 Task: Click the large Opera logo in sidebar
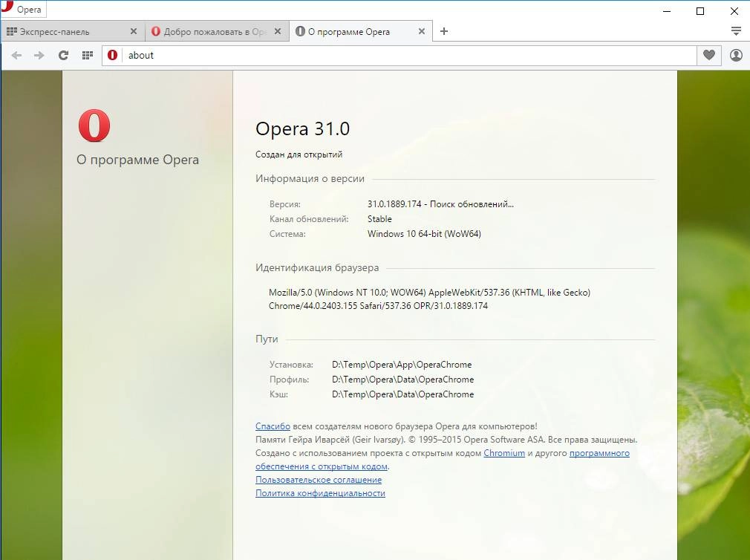tap(94, 126)
